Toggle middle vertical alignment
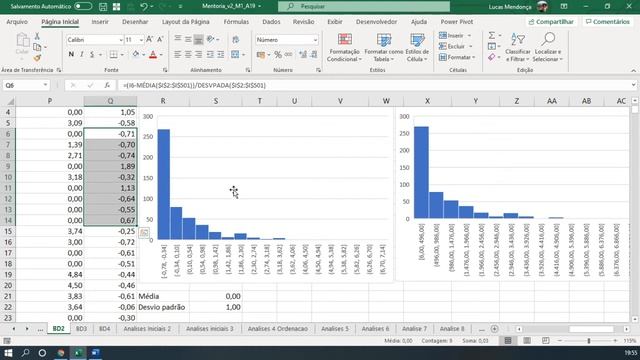The height and width of the screenshot is (360, 640). 188,40
